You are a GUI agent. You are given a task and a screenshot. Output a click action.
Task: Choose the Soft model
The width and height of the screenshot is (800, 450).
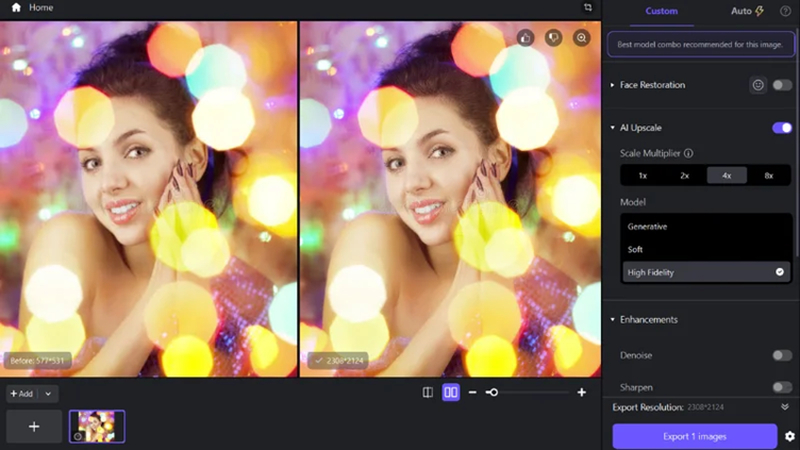click(706, 249)
